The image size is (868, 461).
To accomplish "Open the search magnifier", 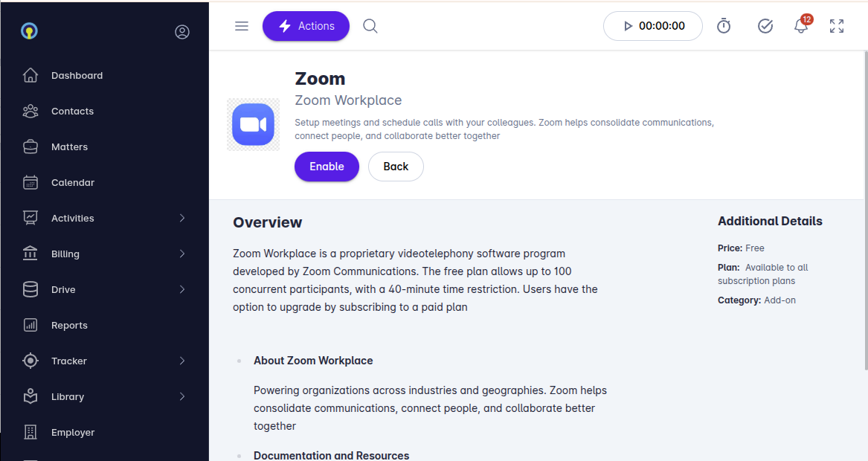I will coord(370,26).
